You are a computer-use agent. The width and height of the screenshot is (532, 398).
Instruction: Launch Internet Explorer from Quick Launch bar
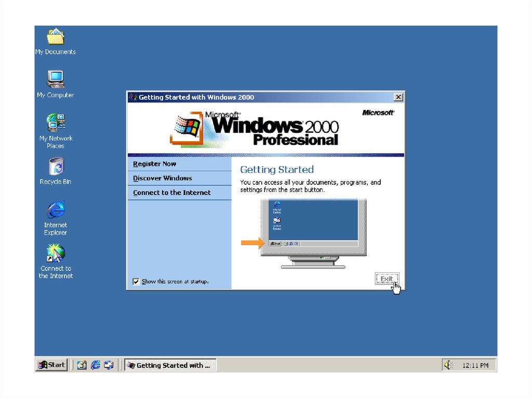click(x=95, y=365)
